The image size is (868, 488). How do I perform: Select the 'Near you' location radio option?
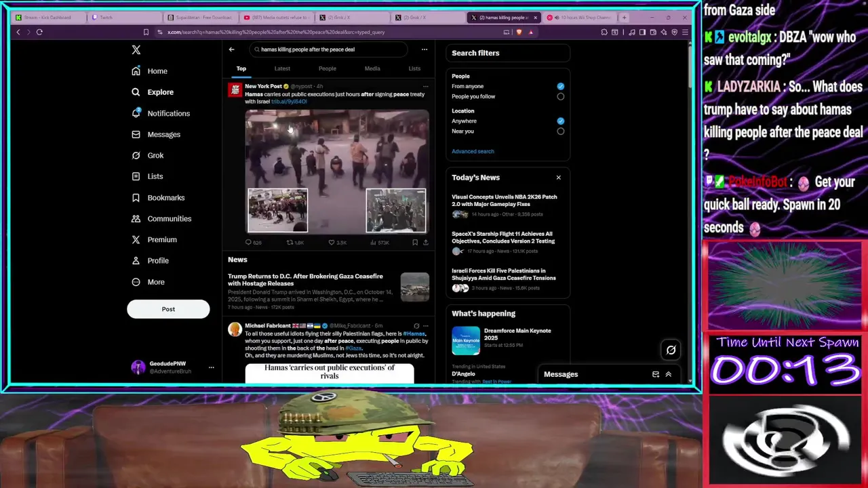coord(560,131)
